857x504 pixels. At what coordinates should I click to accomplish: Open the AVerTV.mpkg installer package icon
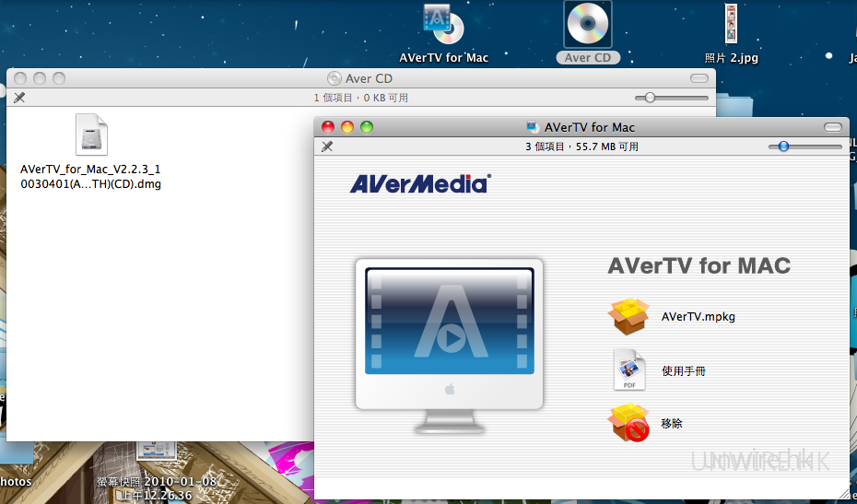[x=629, y=316]
